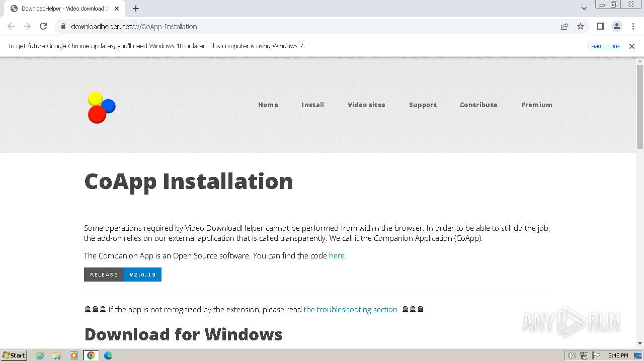
Task: Click the DownloadHelper three-ball logo
Action: click(x=101, y=107)
